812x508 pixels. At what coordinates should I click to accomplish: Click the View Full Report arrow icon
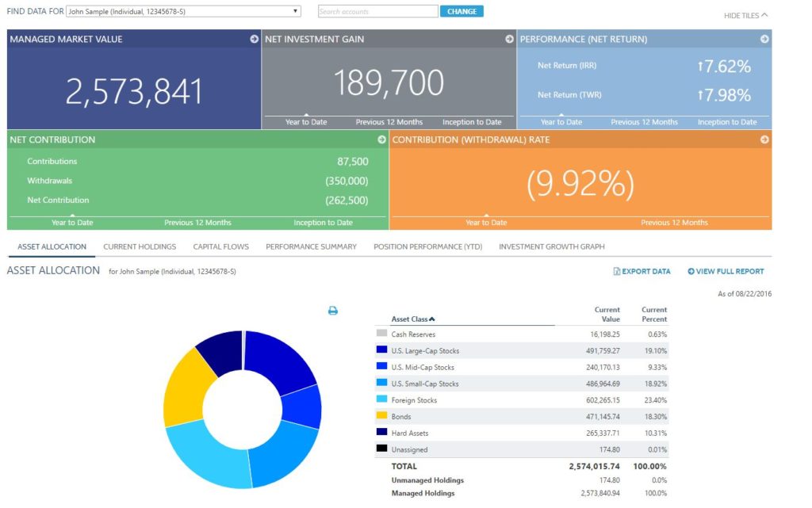(691, 271)
